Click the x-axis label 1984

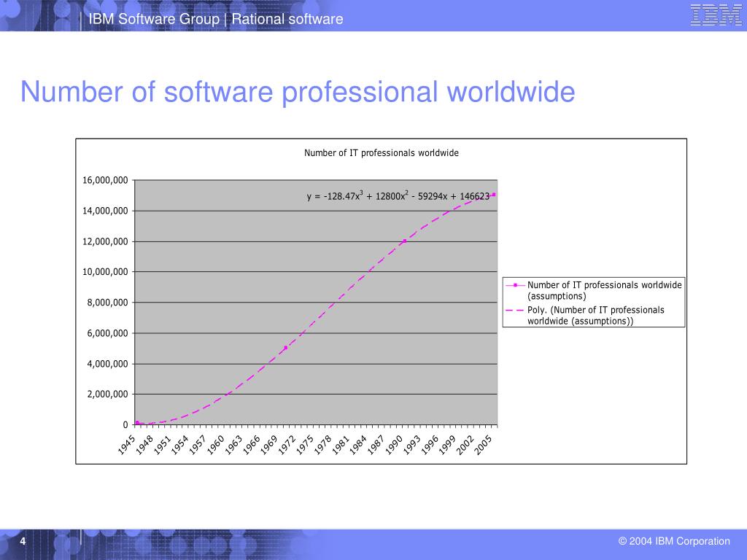coord(358,446)
